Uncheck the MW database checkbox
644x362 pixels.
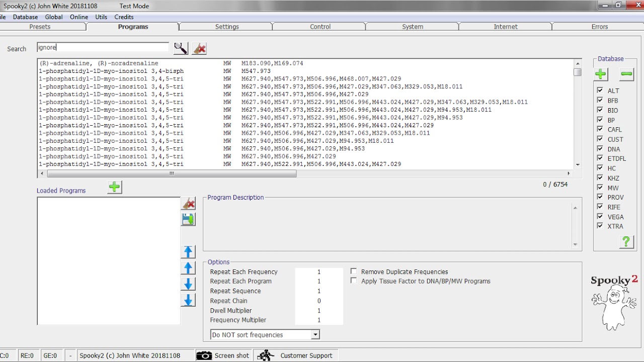pyautogui.click(x=600, y=187)
